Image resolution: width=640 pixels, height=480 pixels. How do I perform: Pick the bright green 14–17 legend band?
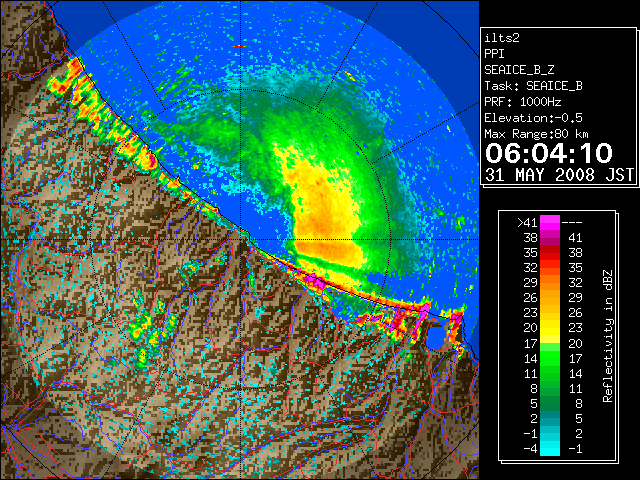point(550,358)
